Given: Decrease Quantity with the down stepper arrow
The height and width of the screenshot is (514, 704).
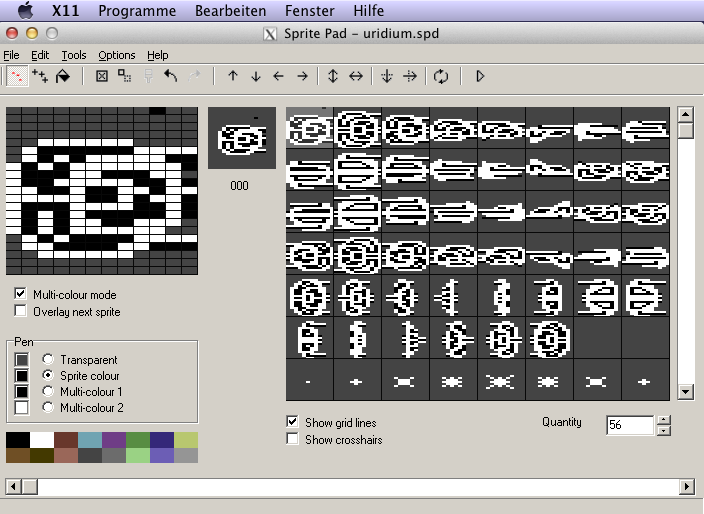Looking at the screenshot, I should [x=664, y=431].
